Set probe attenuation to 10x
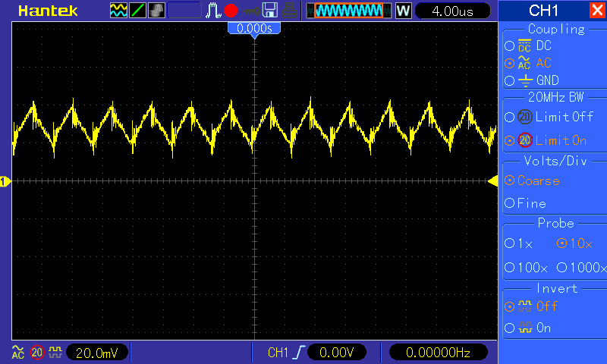Viewport: 607px width, 364px height. tap(574, 243)
